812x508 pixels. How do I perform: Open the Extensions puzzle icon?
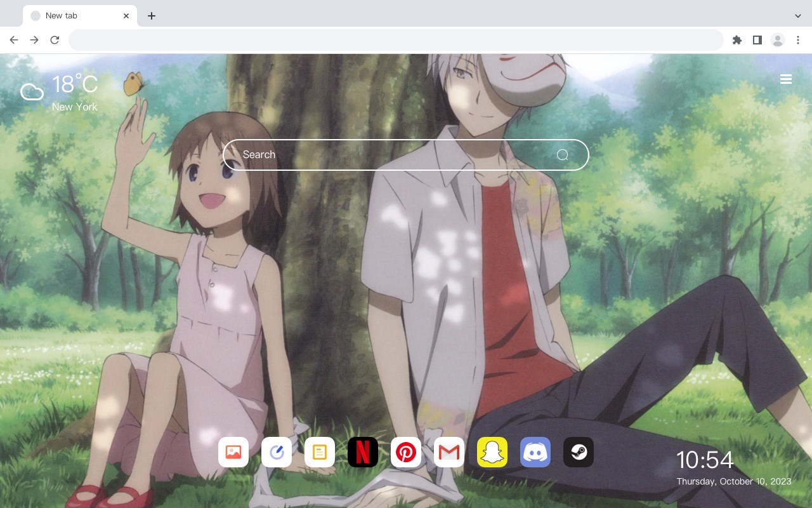[737, 40]
